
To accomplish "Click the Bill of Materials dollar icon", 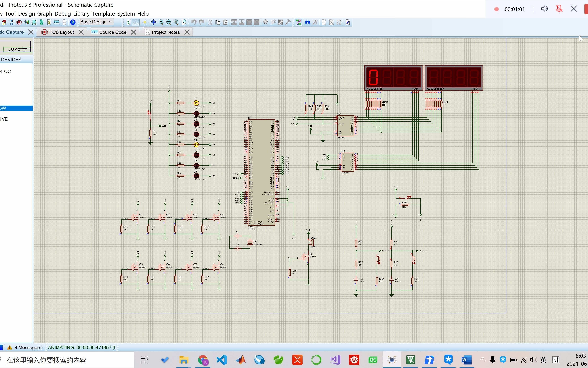I will (49, 22).
